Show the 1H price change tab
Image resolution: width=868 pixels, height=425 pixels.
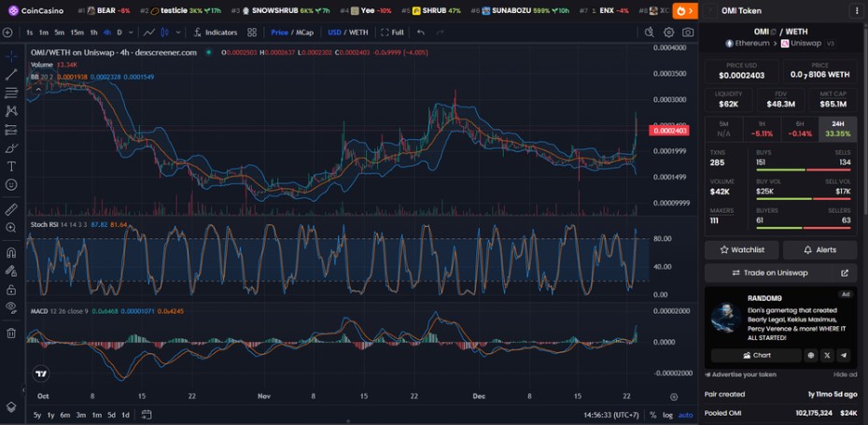[x=762, y=129]
